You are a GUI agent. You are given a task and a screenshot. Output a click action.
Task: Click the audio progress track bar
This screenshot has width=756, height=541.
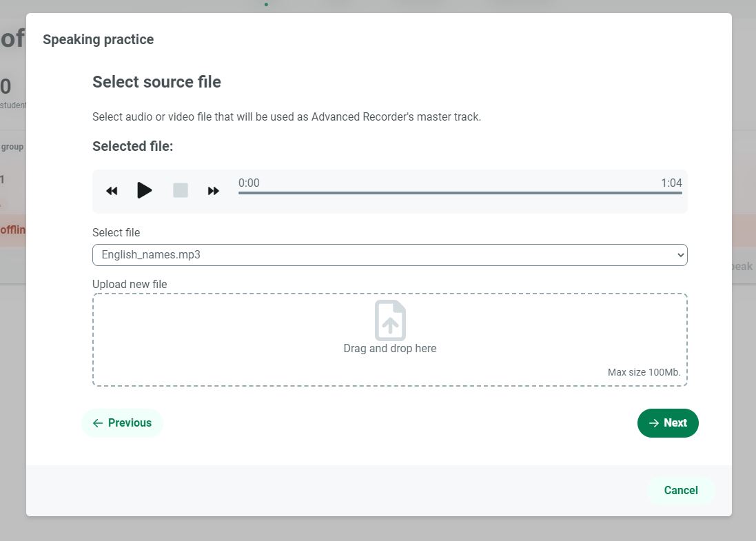(x=460, y=193)
